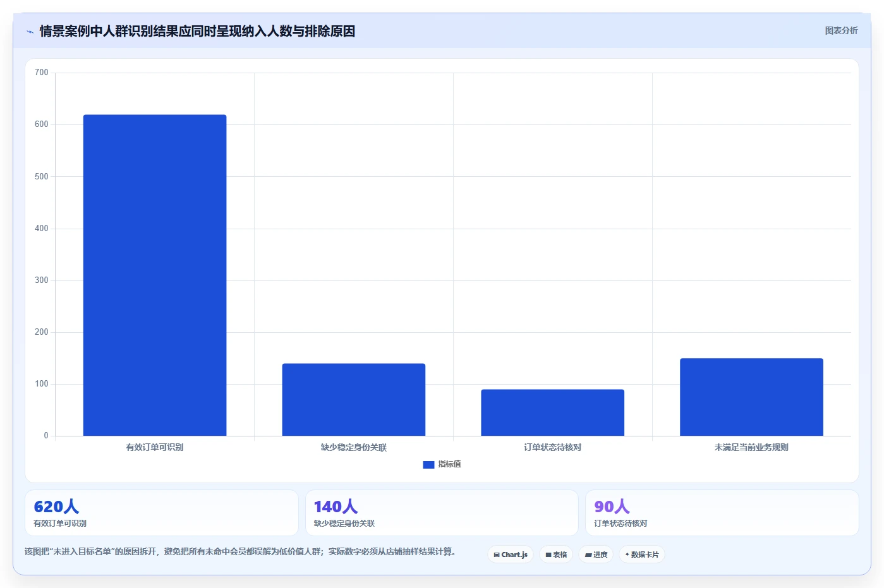884x588 pixels.
Task: Click the 订单状态待核对 bar in the chart
Action: [x=552, y=412]
